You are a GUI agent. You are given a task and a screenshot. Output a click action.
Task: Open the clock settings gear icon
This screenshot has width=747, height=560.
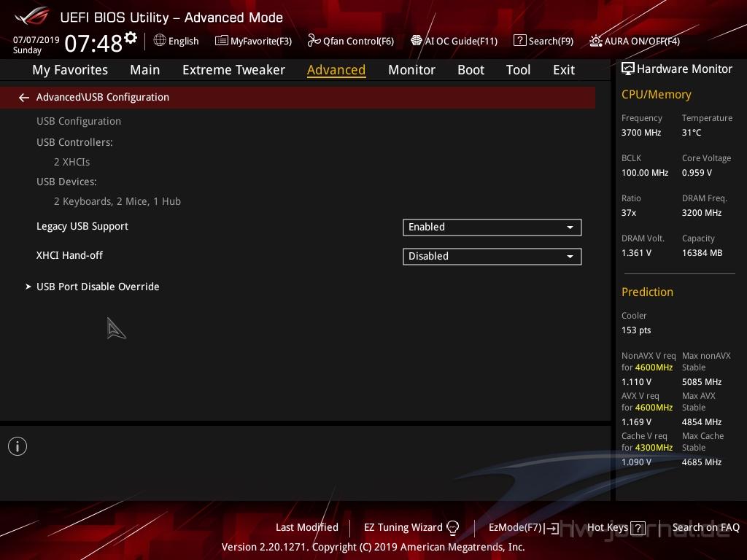[x=131, y=38]
